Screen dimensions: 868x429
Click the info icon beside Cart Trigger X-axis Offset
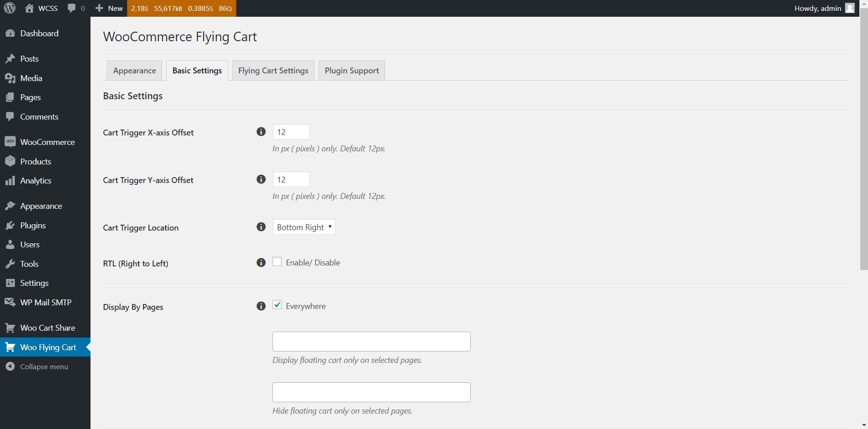261,131
